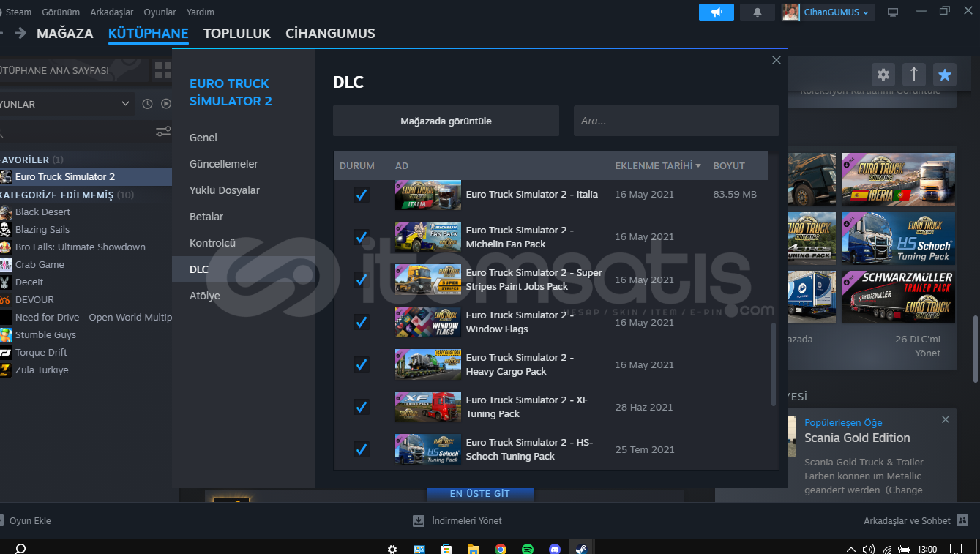Open the Görünüm menu
The image size is (980, 554).
(61, 12)
